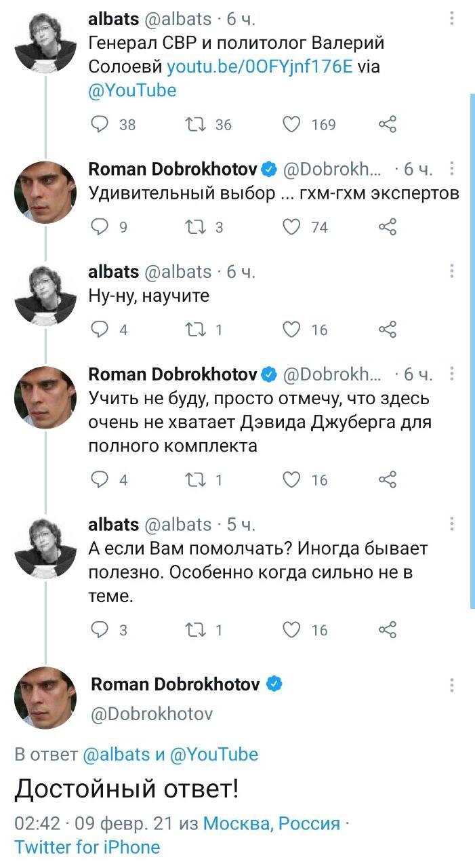This screenshot has height=868, width=475.
Task: Share the tweet about Генерал СВР
Action: (x=387, y=124)
